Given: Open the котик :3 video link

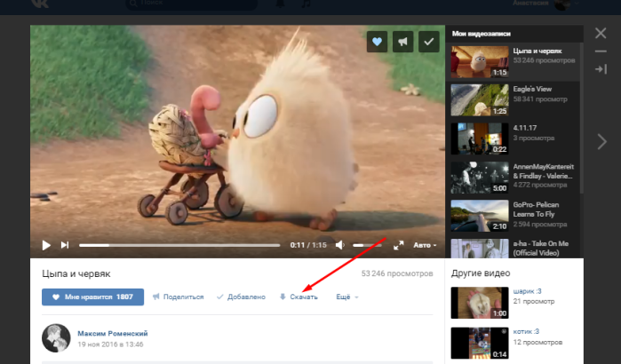Looking at the screenshot, I should click(x=526, y=331).
